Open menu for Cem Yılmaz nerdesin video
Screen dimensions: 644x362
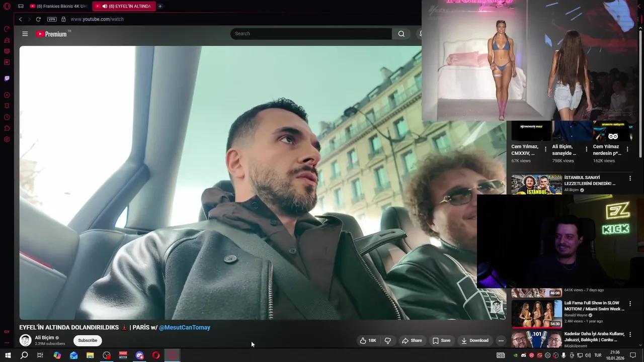tap(627, 149)
